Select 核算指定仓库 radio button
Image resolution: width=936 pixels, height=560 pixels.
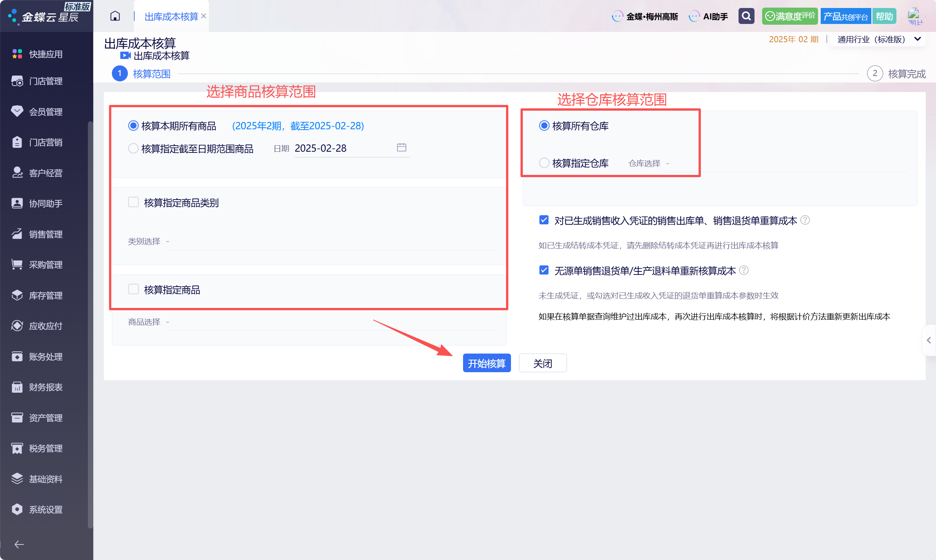544,163
